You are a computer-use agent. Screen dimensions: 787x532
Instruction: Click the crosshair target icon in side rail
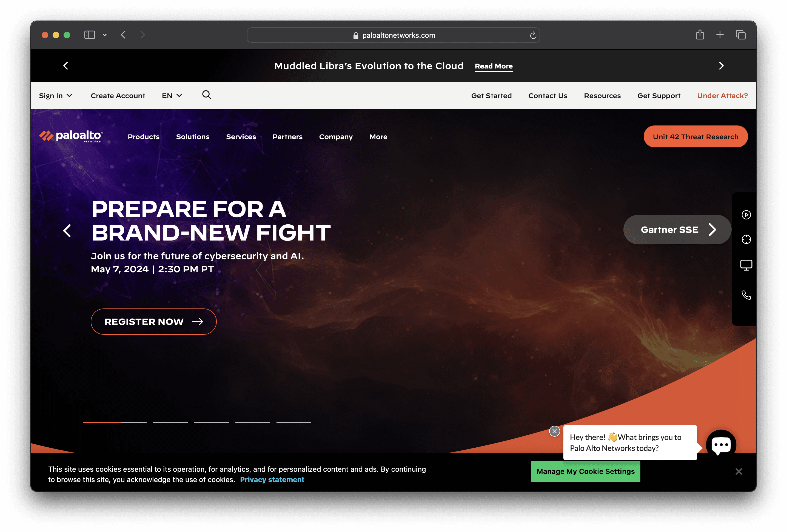pyautogui.click(x=746, y=239)
